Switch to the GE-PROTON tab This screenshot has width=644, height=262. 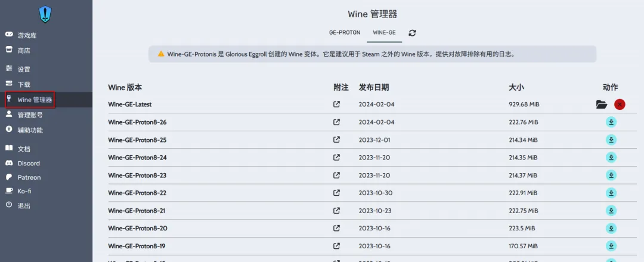[345, 32]
